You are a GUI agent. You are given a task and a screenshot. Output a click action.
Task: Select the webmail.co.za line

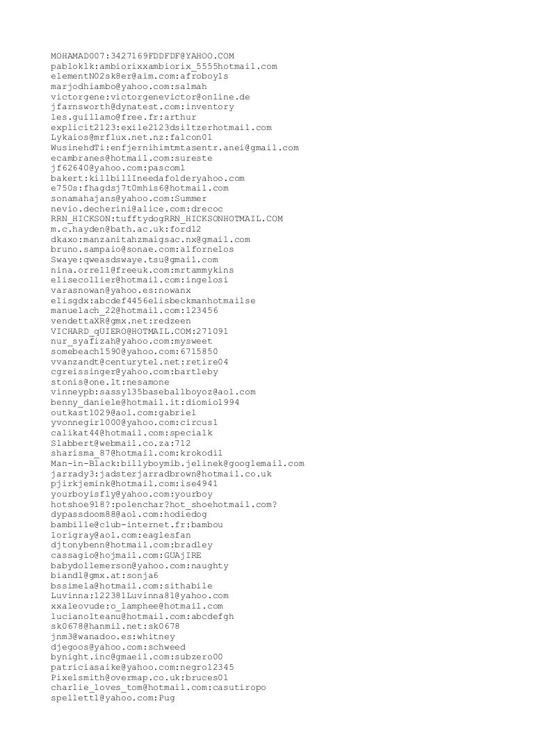coord(120,444)
